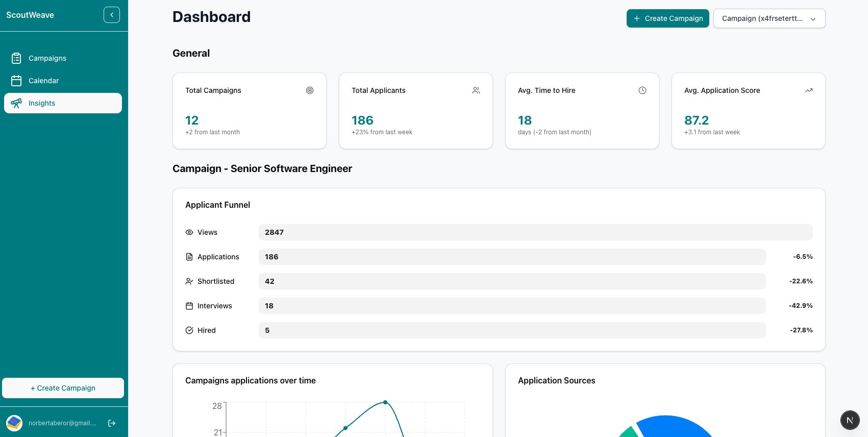Click the person-check icon beside Shortlisted
Image resolution: width=868 pixels, height=437 pixels.
189,281
